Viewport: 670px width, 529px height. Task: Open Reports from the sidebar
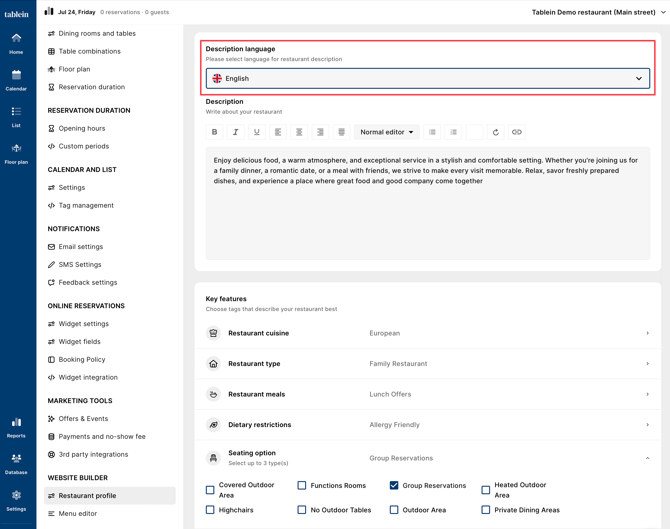[16, 428]
